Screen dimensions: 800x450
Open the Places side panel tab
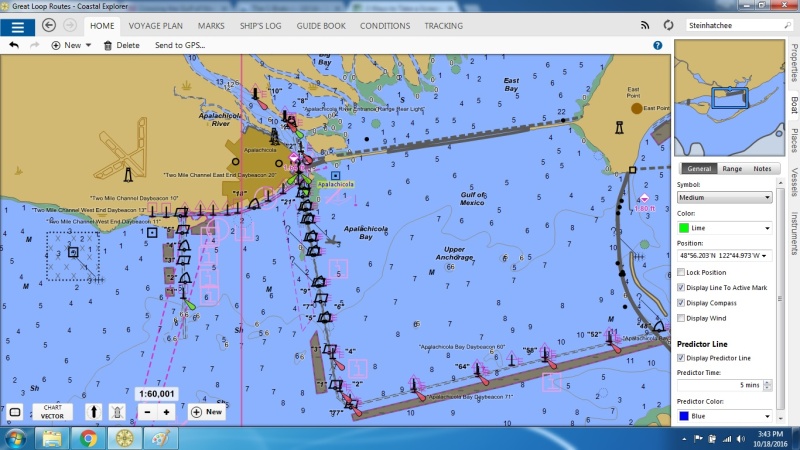(794, 140)
